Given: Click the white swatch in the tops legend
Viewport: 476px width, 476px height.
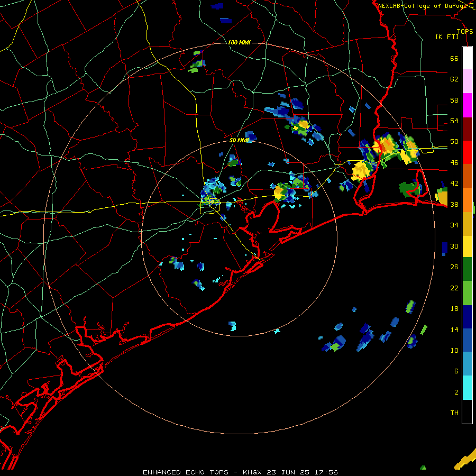Looking at the screenshot, I should (467, 58).
